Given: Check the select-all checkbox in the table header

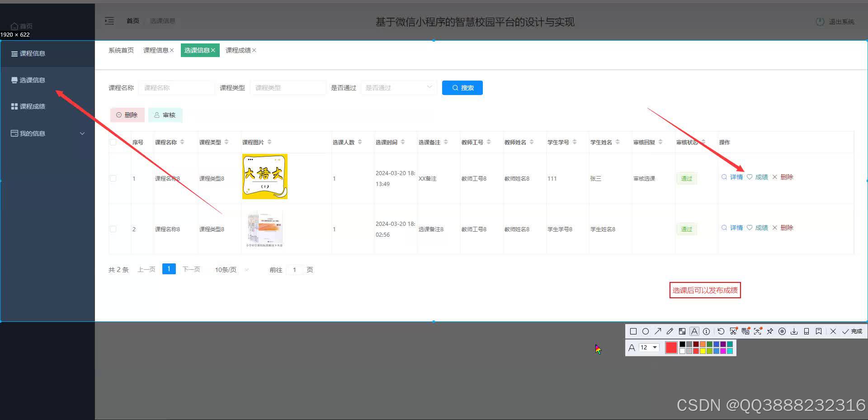Looking at the screenshot, I should coord(113,142).
